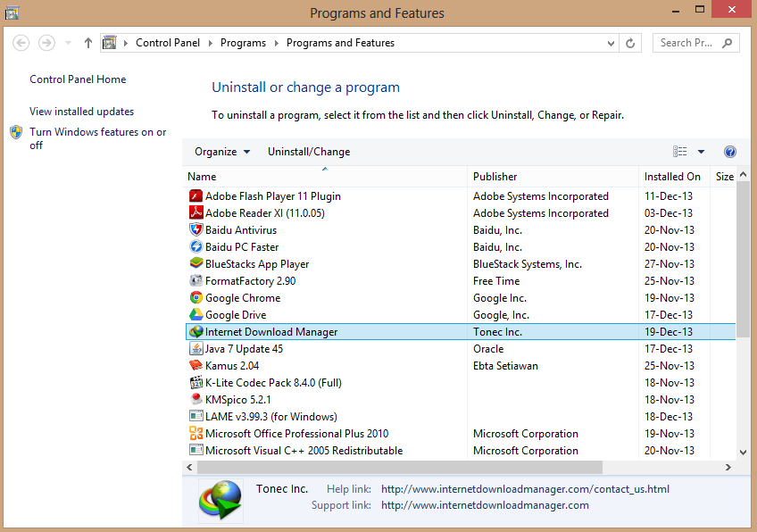
Task: Sort by the Name column header
Action: pos(325,176)
